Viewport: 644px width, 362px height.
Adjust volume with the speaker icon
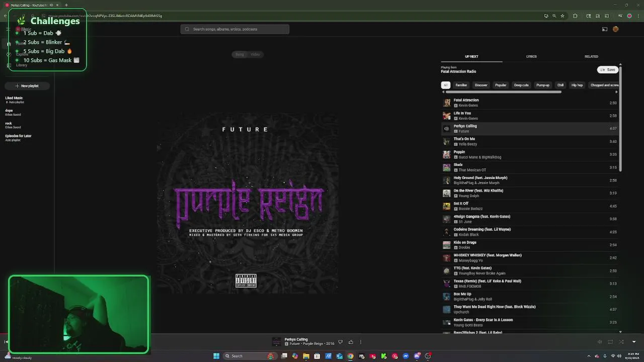[x=599, y=342]
